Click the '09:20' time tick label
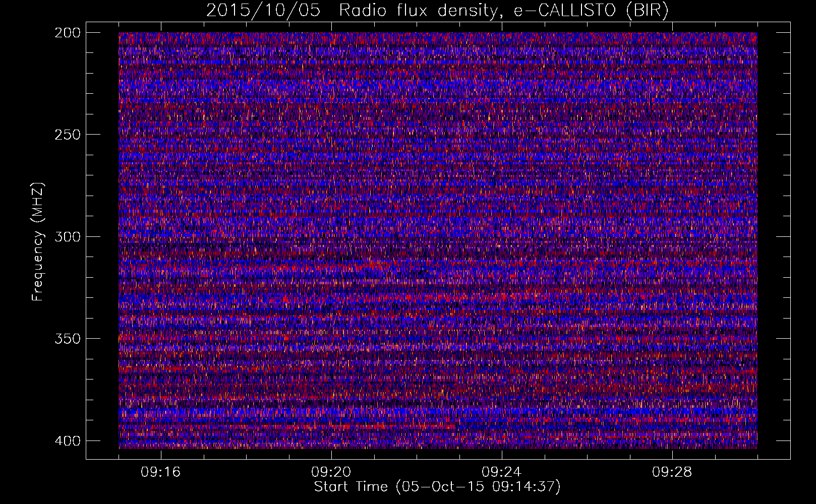Screen dimensions: 816x504 [331, 472]
